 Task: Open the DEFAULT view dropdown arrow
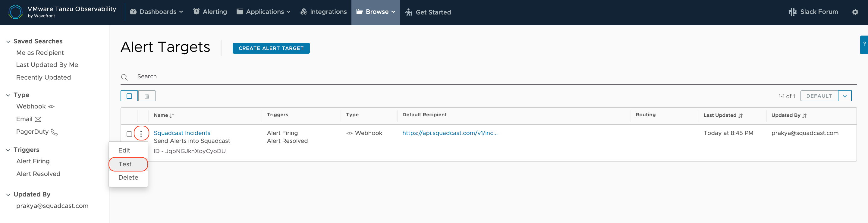(x=844, y=96)
